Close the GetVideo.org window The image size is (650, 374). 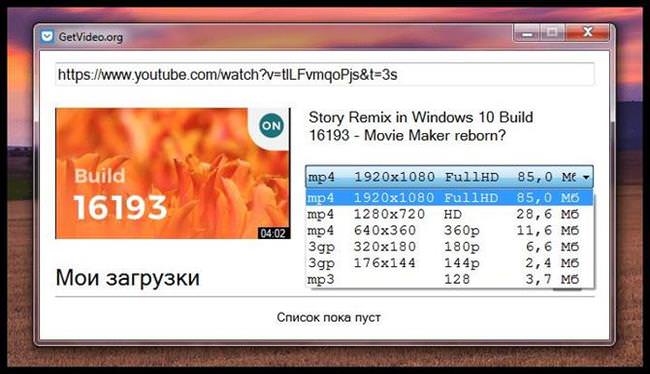587,33
